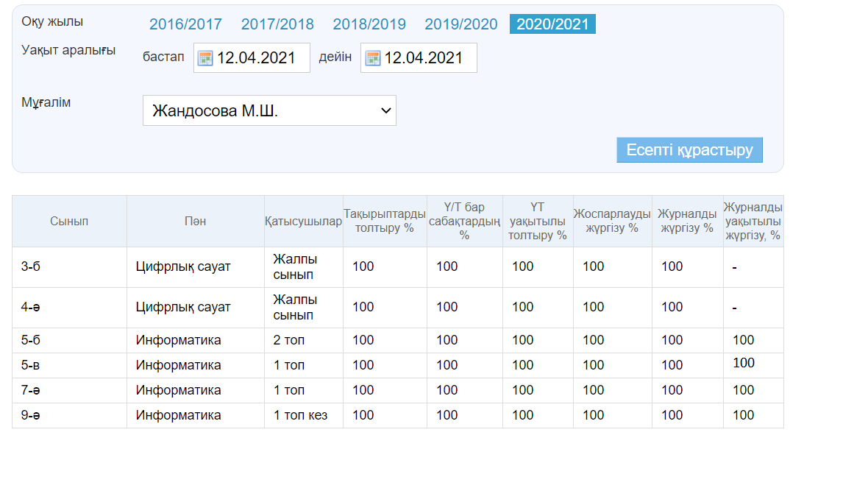
Task: Click the 'бастап' start date field
Action: pos(252,57)
